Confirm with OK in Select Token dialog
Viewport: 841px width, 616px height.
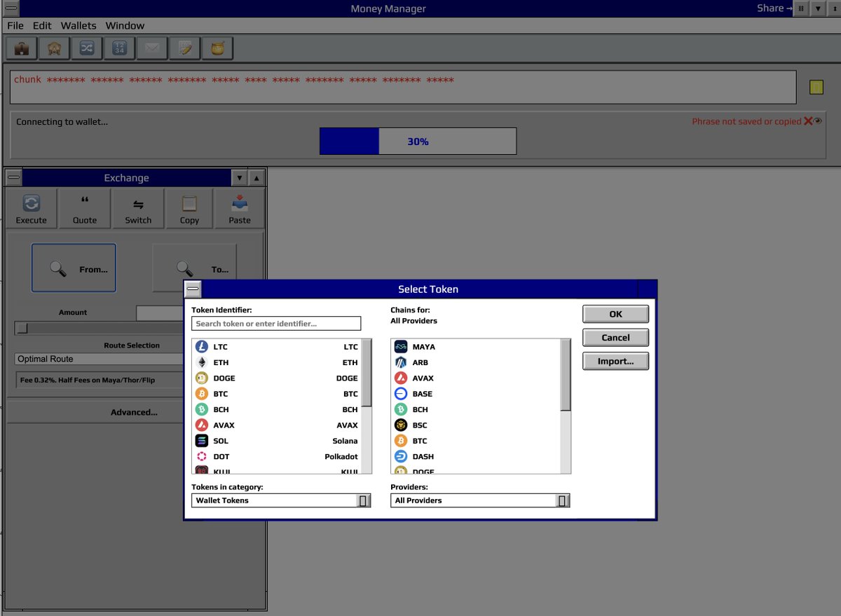[615, 314]
